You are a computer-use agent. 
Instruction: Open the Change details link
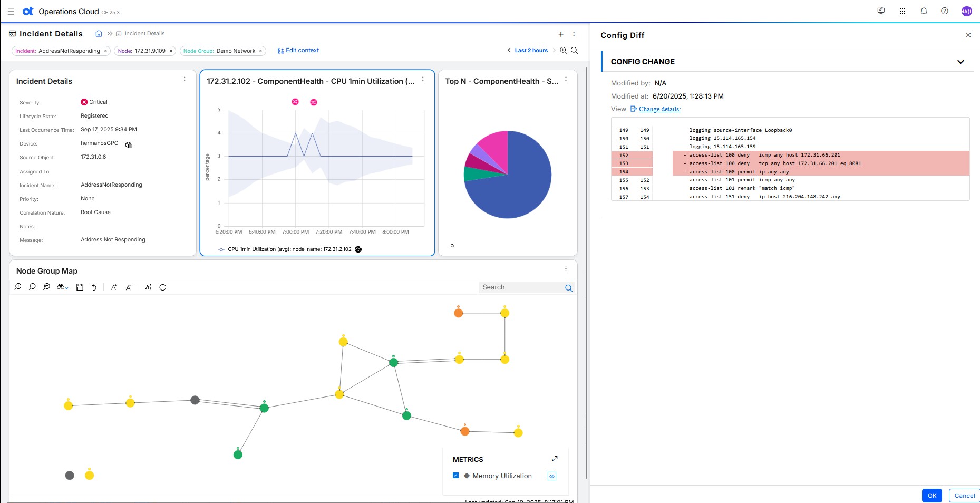point(659,109)
